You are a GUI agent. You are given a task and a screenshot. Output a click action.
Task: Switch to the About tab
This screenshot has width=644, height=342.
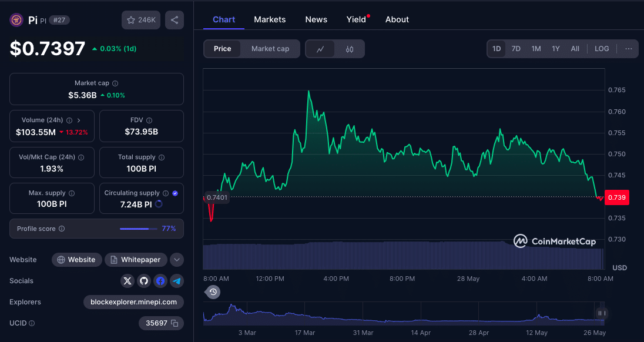[397, 19]
